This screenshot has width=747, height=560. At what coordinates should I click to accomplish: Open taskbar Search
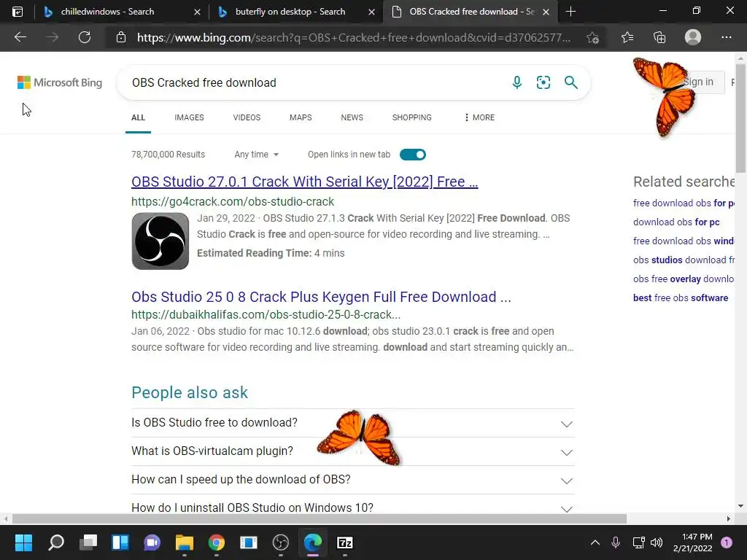coord(55,542)
